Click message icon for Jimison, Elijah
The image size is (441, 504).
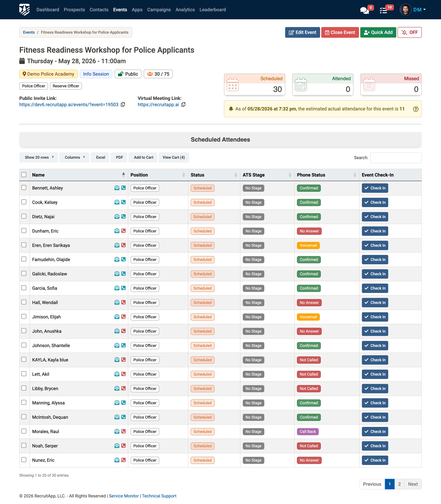(x=117, y=317)
